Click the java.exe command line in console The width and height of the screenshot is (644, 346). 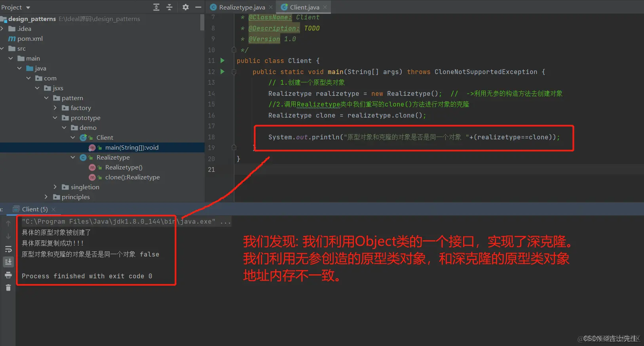(x=126, y=221)
